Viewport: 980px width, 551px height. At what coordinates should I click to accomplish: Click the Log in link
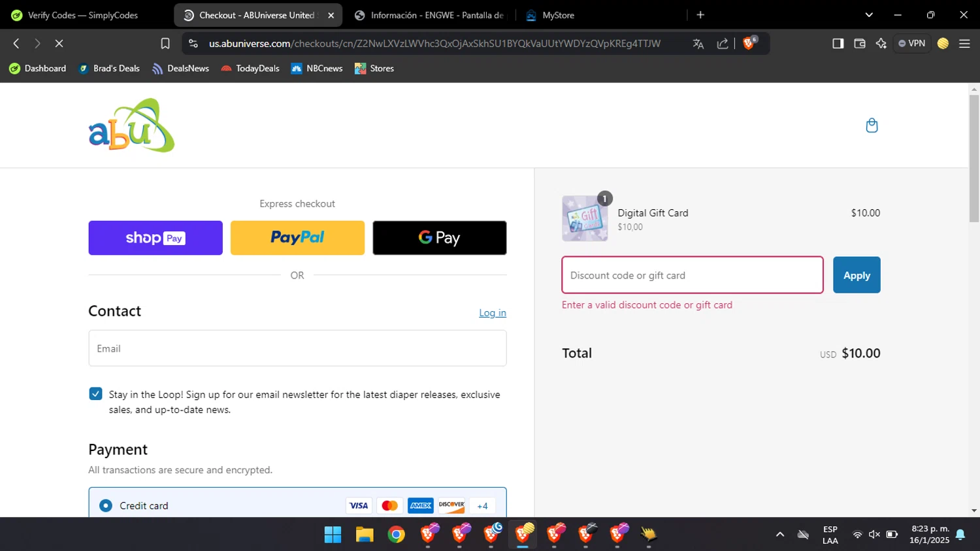coord(493,313)
